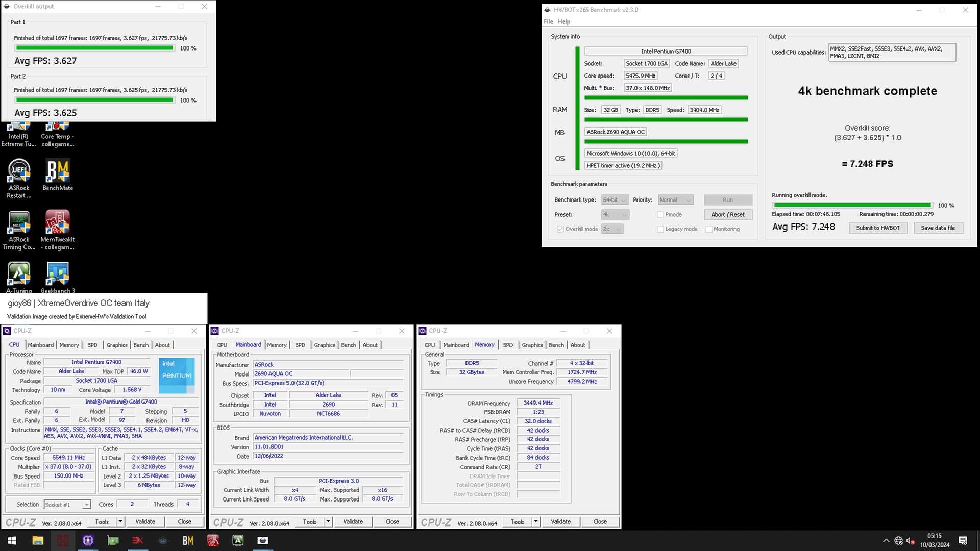Image resolution: width=980 pixels, height=551 pixels.
Task: Click the HWBOT x265 Benchmark title icon
Action: [548, 10]
